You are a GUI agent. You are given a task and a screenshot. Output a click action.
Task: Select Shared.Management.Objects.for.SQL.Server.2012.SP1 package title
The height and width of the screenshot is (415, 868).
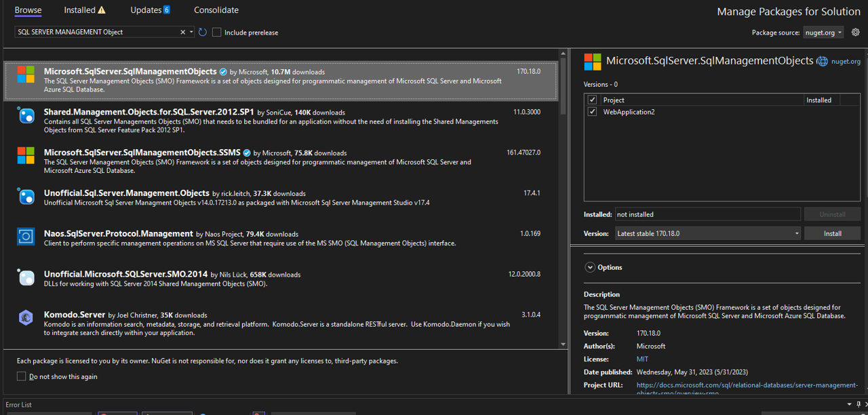[x=149, y=112]
